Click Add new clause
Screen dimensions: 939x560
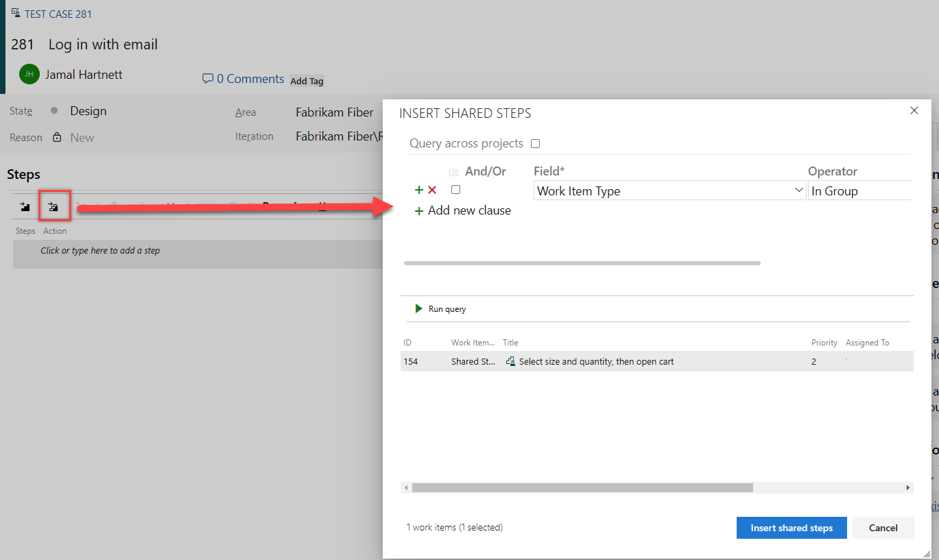pyautogui.click(x=463, y=210)
